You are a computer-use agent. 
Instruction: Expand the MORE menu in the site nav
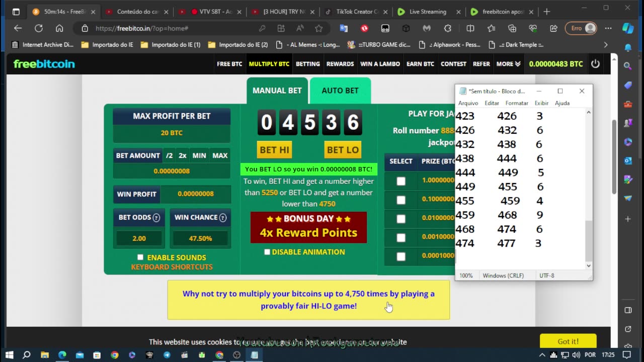(508, 64)
